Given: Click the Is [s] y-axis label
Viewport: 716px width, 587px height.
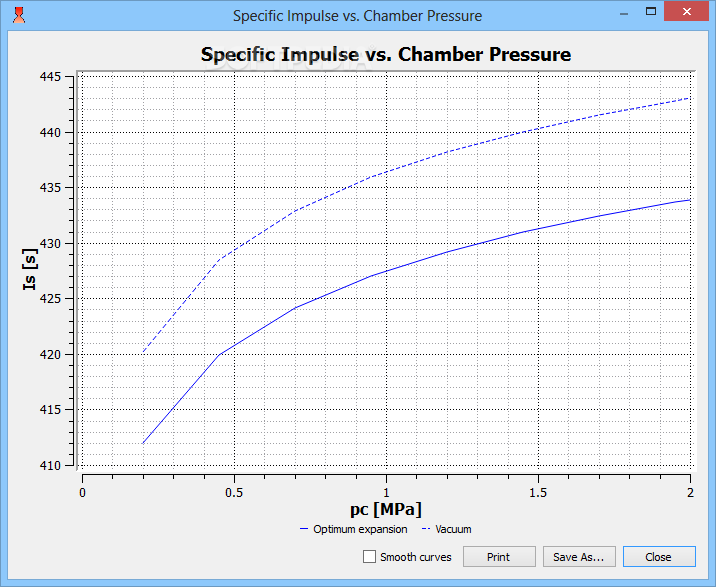Looking at the screenshot, I should (x=30, y=270).
